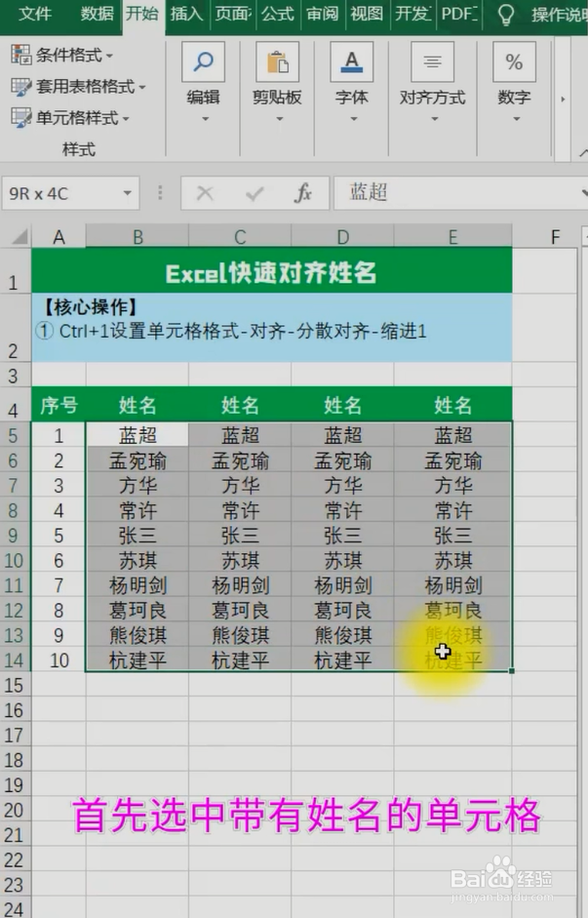Click cell B5 containing 蓝超
Image resolution: width=588 pixels, height=918 pixels.
137,435
